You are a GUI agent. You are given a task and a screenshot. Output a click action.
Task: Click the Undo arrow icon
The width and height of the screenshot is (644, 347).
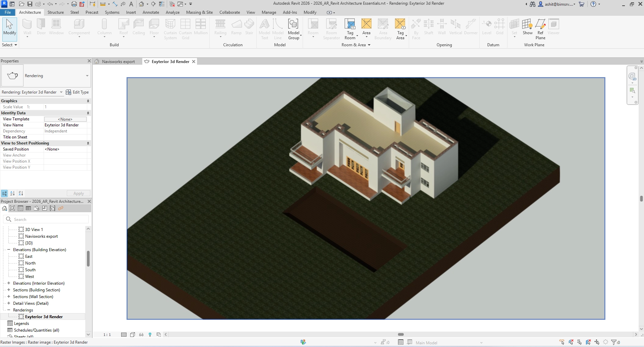click(x=50, y=4)
